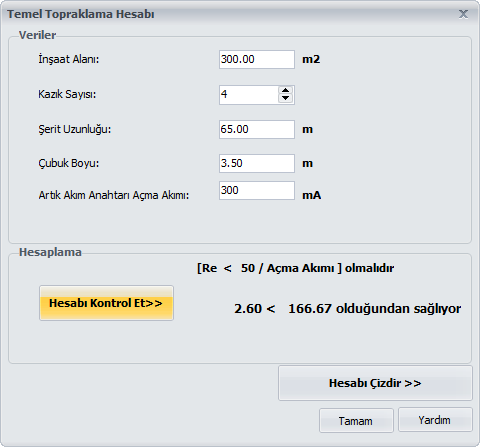The image size is (480, 447).
Task: Click the İnşaat Alanı input field
Action: pyautogui.click(x=257, y=60)
